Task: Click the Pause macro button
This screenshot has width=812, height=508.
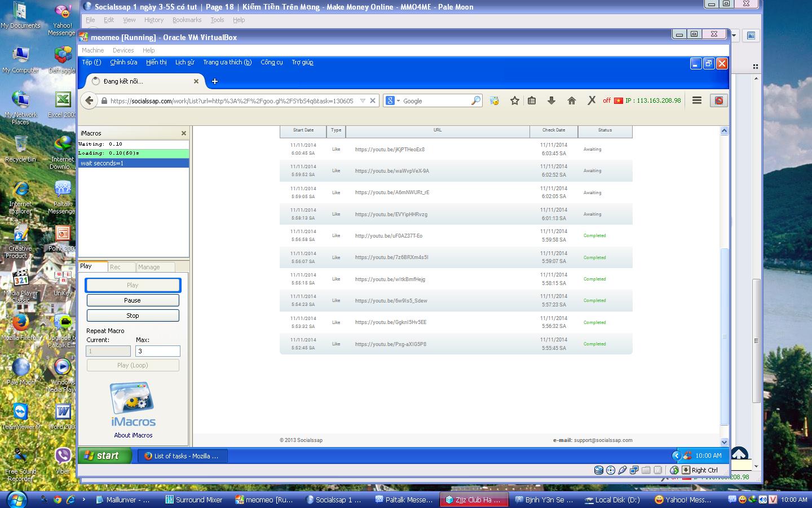Action: [133, 300]
